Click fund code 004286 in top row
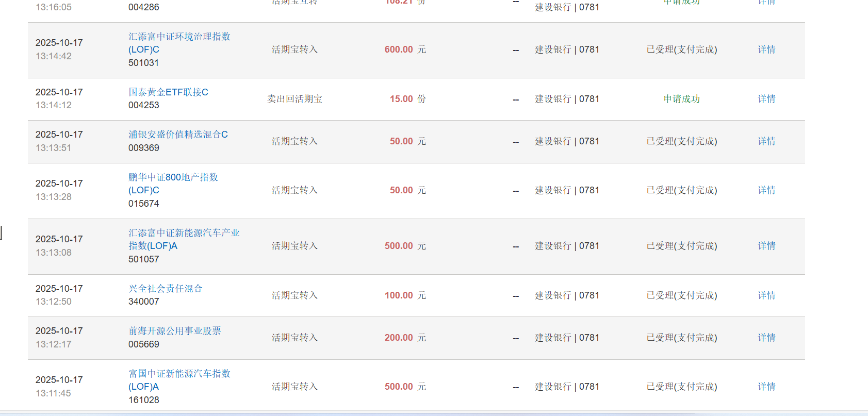The image size is (868, 416). point(143,7)
